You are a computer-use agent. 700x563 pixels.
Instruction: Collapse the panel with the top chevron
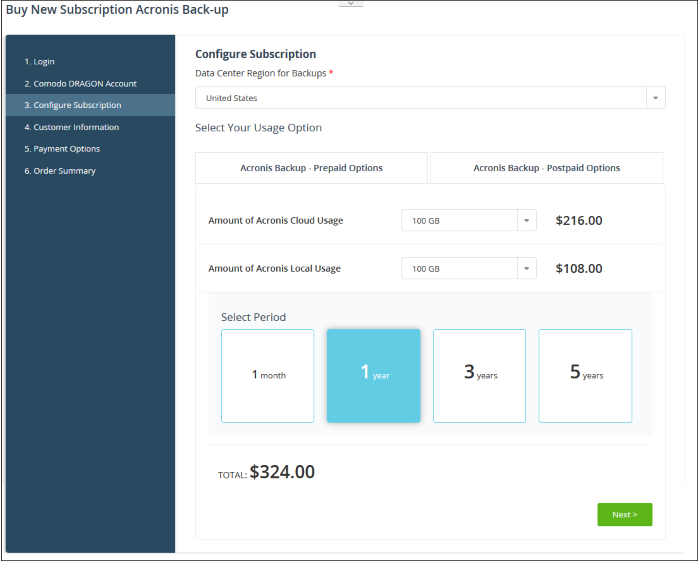(x=351, y=3)
